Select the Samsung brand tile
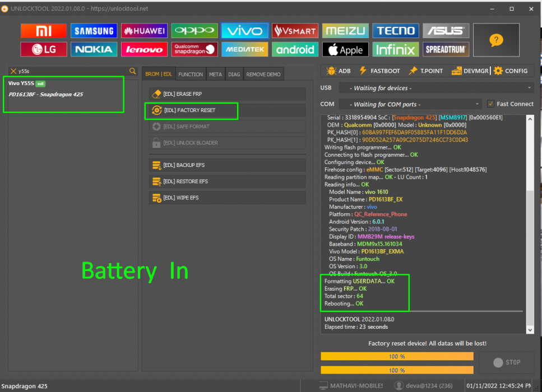This screenshot has height=392, width=542. click(94, 31)
